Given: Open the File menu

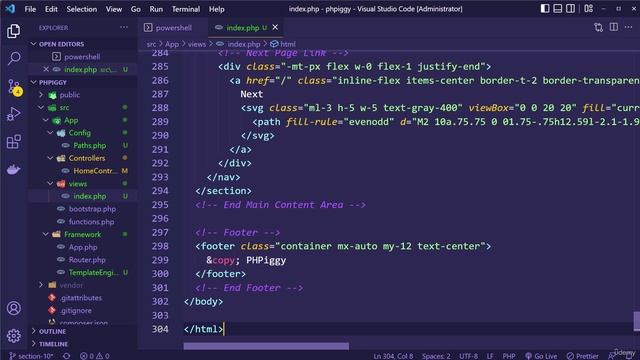Looking at the screenshot, I should [x=30, y=9].
